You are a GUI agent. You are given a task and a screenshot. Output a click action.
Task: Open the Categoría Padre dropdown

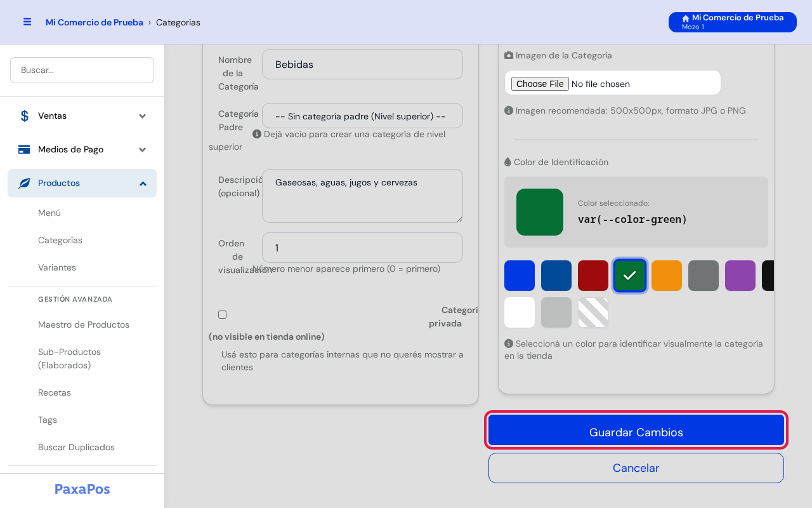point(362,116)
